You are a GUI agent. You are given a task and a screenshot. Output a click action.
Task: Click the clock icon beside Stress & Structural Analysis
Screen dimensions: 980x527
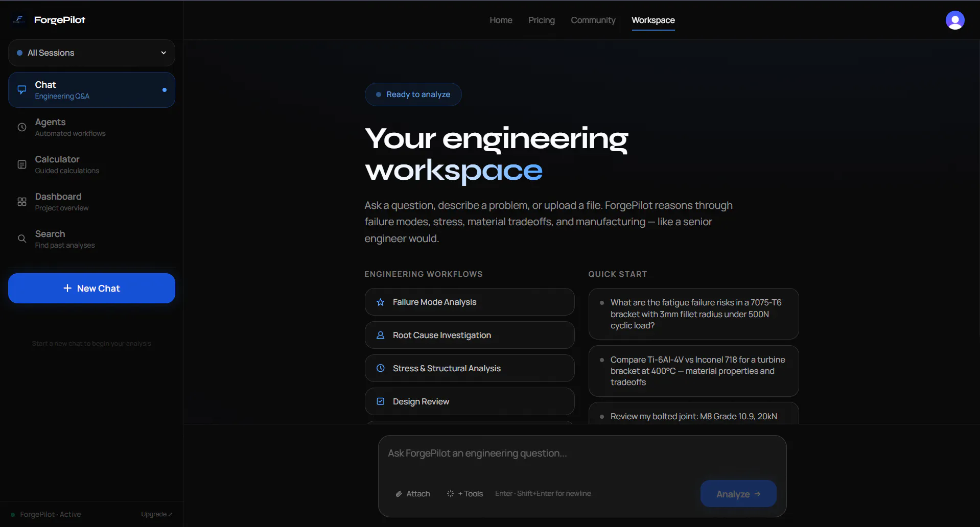(381, 368)
